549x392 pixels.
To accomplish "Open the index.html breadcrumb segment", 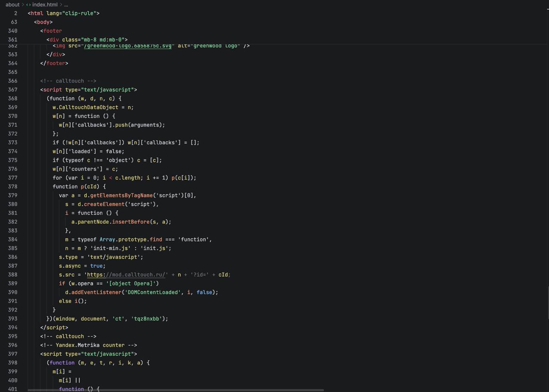I will 45,5.
